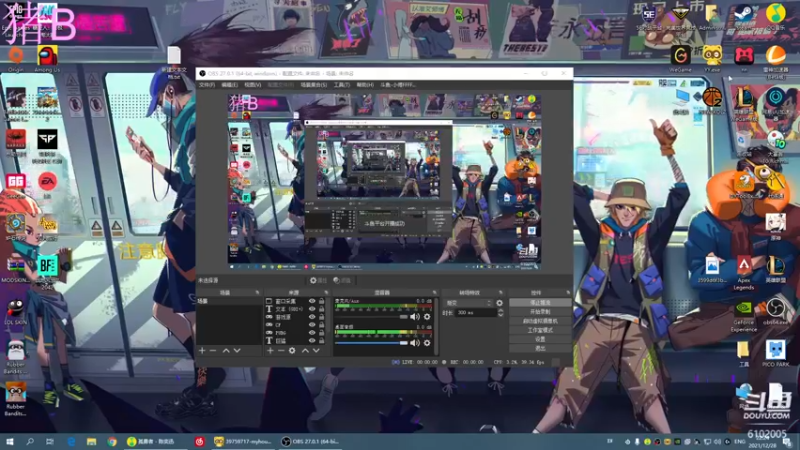Hide the PUBG source using its eye icon

(x=312, y=333)
